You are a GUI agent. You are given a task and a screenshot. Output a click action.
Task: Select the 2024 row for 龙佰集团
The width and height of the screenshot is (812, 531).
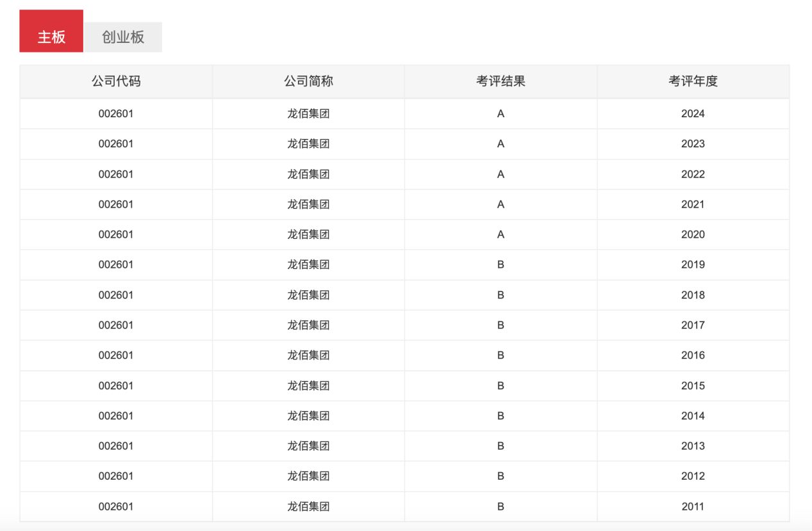click(x=406, y=113)
